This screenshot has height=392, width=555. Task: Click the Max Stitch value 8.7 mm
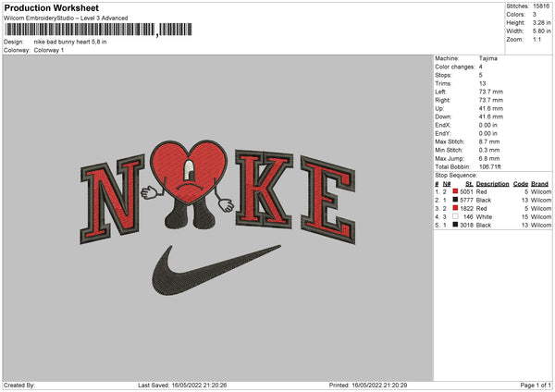click(489, 141)
